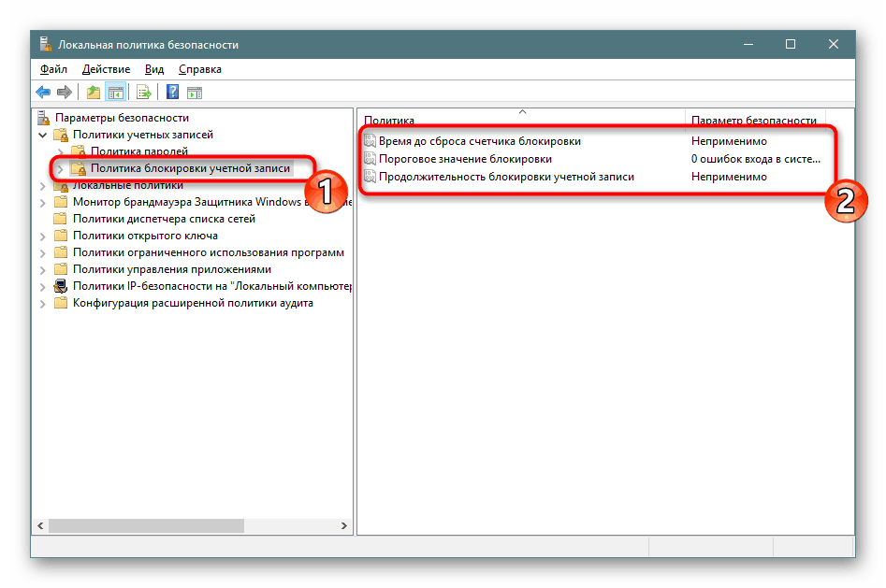Click the Политики ограниченного использования программ folder icon
This screenshot has height=588, width=886.
point(61,251)
